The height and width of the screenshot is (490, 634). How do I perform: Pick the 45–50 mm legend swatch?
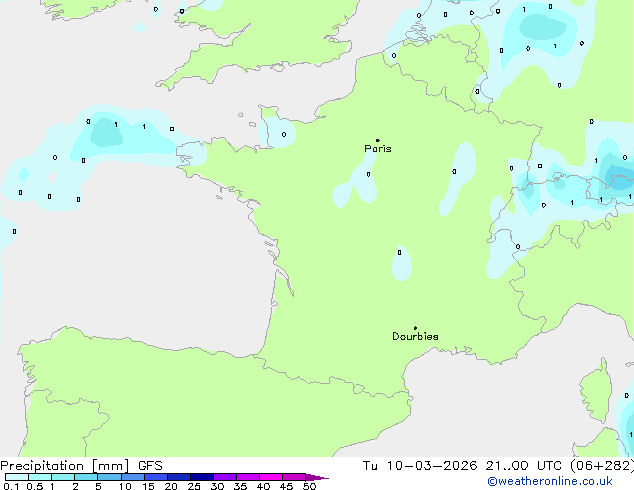coord(294,477)
